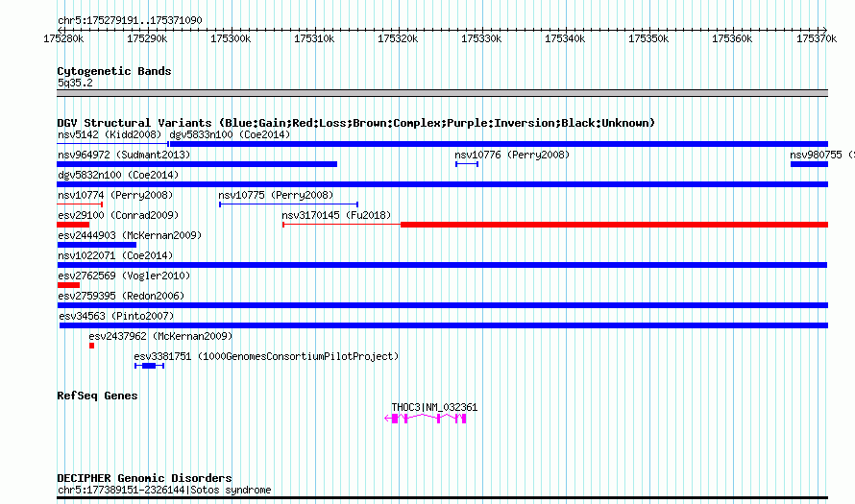Click the 175350k ruler tick label
Viewport: 855px width, 504px height.
coord(648,38)
